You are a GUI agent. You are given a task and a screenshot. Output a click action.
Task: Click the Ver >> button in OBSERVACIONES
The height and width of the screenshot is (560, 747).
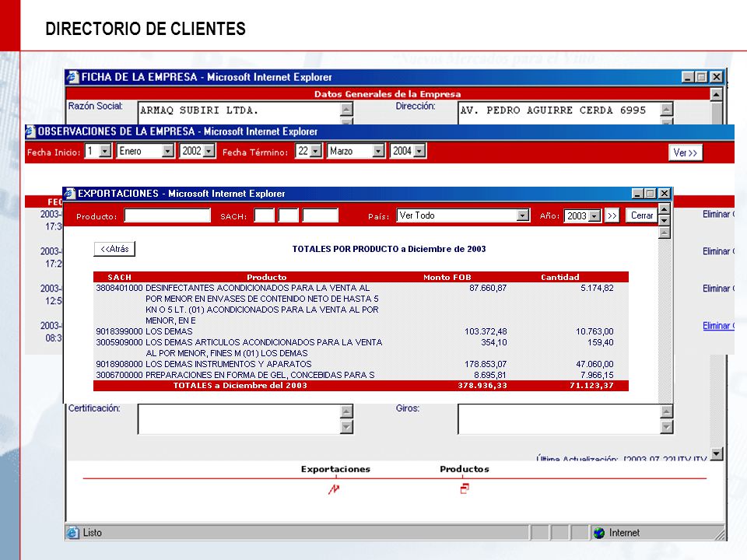685,153
